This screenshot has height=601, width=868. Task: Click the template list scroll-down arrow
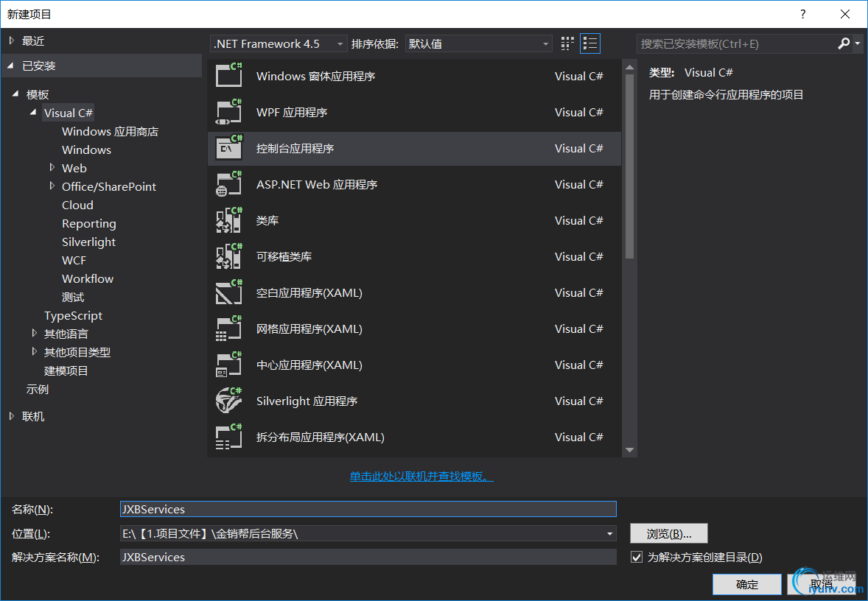click(x=629, y=450)
